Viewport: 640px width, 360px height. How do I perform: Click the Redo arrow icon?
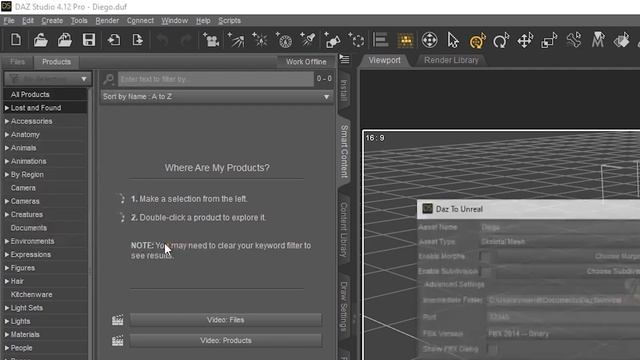(x=186, y=40)
